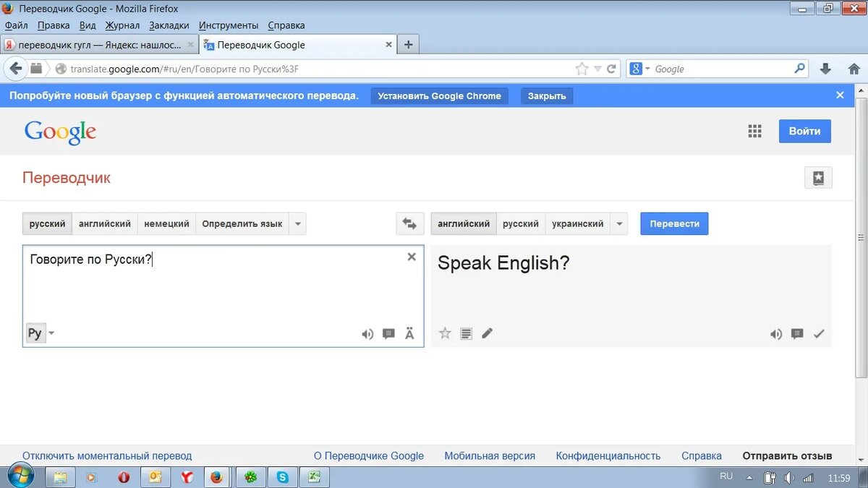This screenshot has height=488, width=868.
Task: Click the Войти sign-in button
Action: pos(805,131)
